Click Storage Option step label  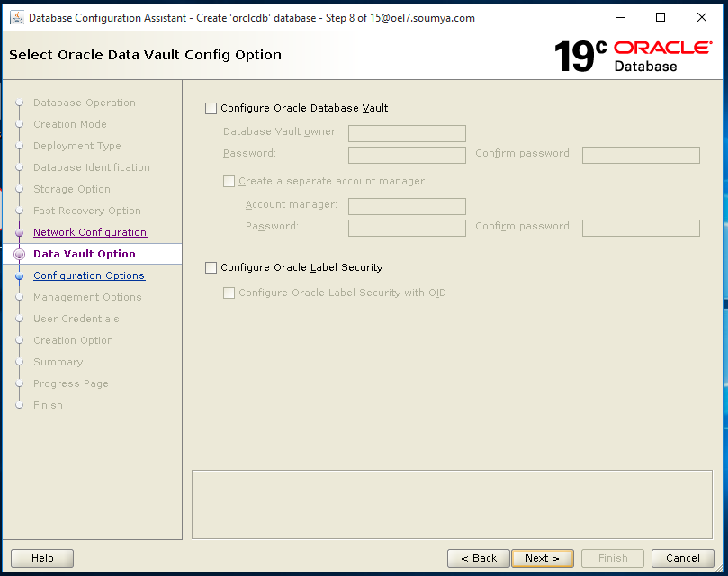pyautogui.click(x=72, y=189)
